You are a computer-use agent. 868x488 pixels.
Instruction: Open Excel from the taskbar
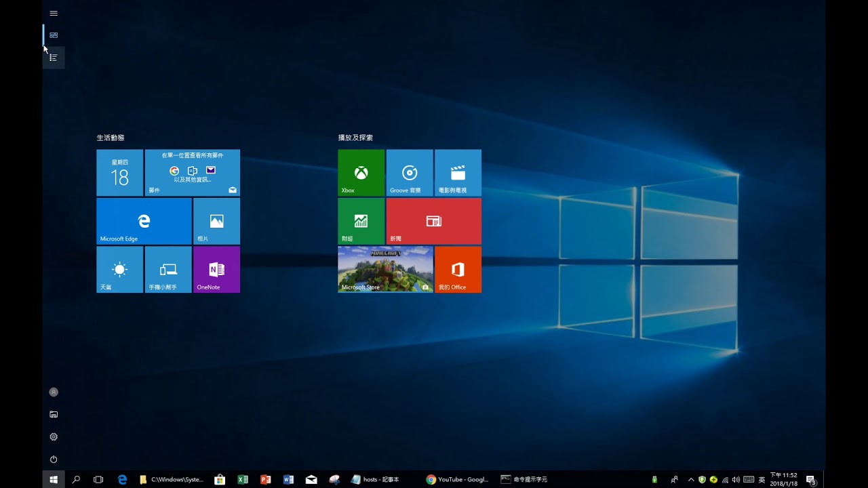coord(243,479)
